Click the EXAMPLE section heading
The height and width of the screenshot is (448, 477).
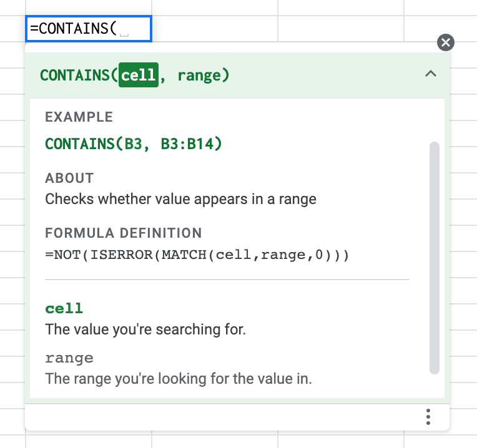click(79, 117)
